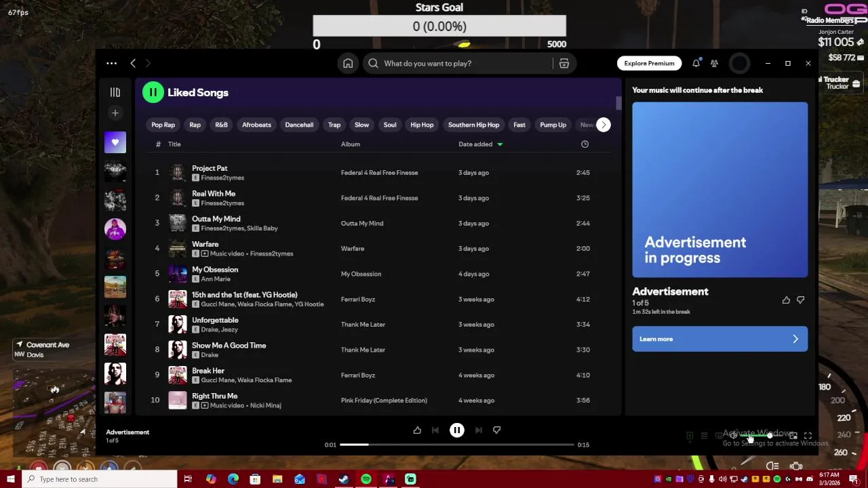Toggle the Rap filter chip

coord(195,125)
